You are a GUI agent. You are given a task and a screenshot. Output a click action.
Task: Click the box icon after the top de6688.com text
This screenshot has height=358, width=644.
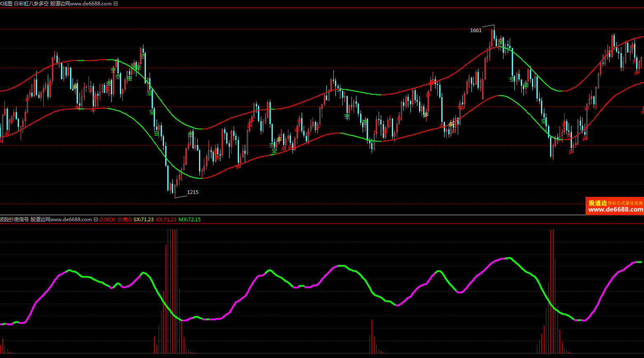point(115,4)
